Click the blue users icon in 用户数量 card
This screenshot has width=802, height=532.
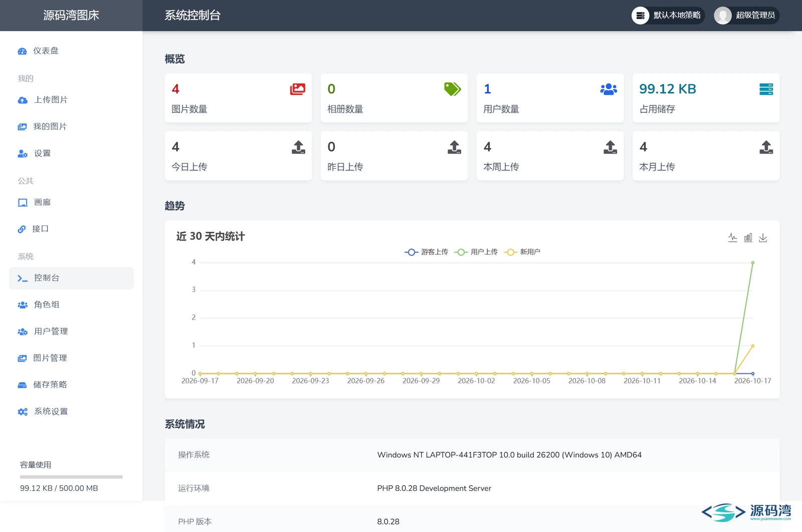[x=609, y=89]
